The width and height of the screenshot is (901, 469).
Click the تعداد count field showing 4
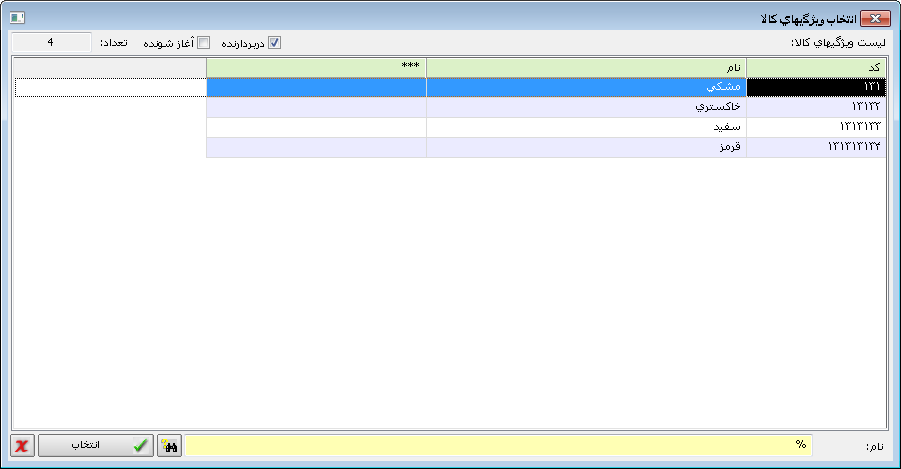click(50, 43)
